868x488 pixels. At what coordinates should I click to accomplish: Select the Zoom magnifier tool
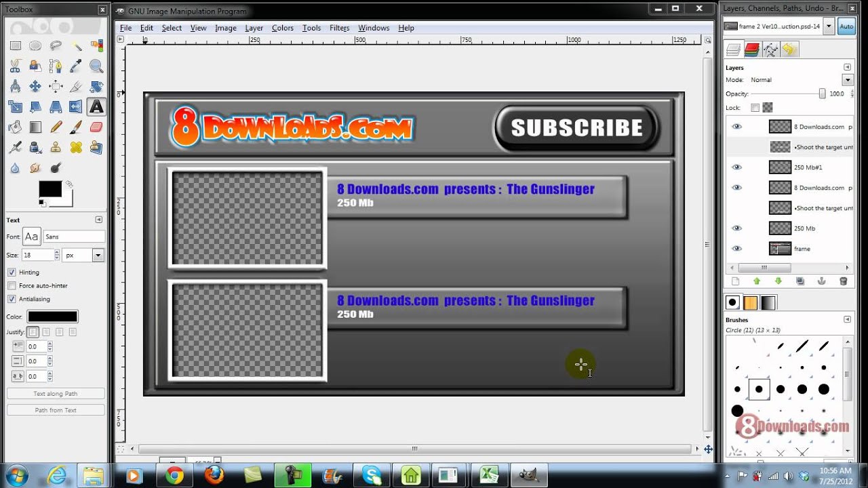click(x=96, y=66)
